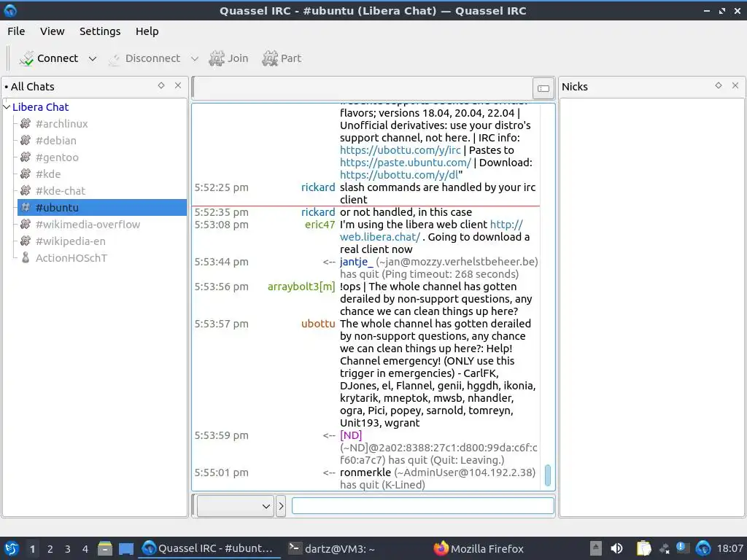
Task: Close the All Chats panel
Action: [x=178, y=86]
